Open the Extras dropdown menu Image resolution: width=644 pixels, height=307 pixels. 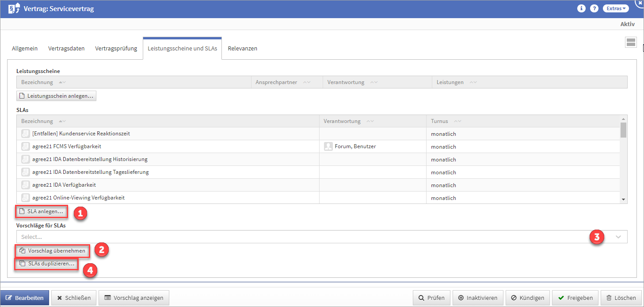[615, 8]
